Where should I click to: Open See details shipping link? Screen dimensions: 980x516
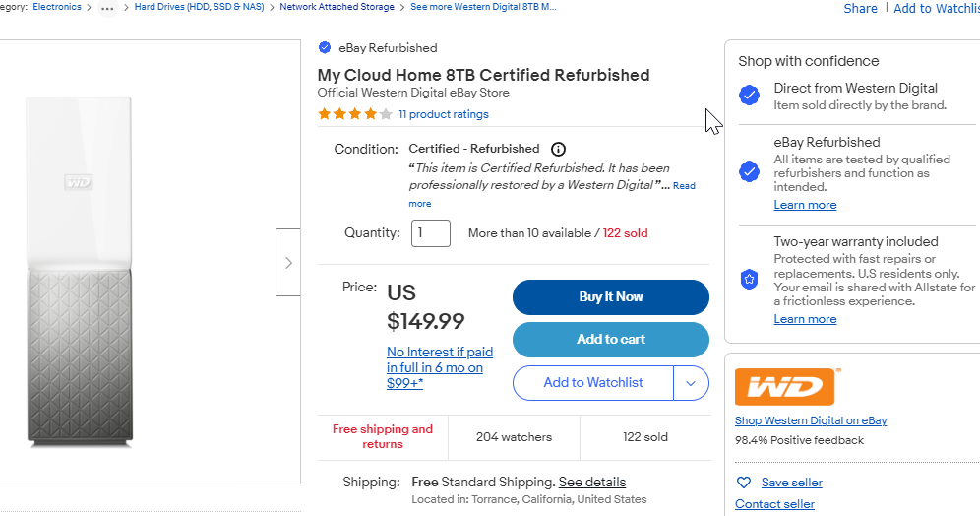pyautogui.click(x=591, y=482)
